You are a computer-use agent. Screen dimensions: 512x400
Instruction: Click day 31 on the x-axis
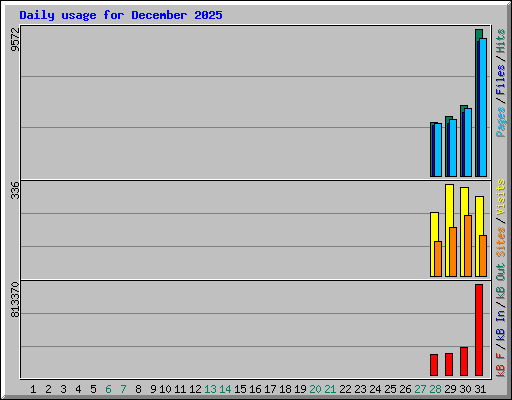tap(480, 389)
